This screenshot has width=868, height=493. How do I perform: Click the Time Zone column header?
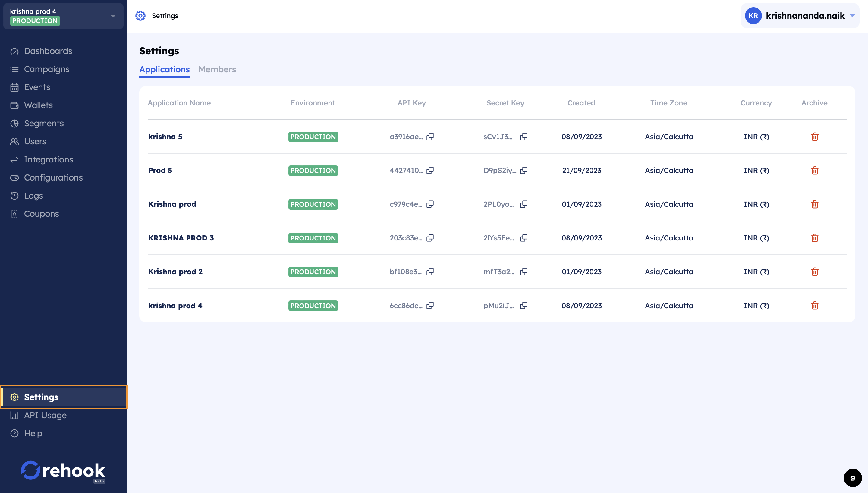coord(668,103)
